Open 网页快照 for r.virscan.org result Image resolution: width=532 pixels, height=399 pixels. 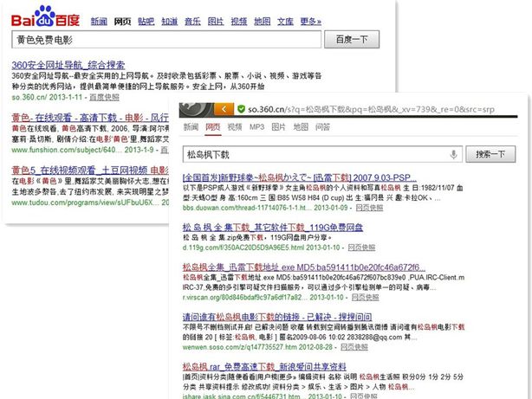tap(366, 297)
